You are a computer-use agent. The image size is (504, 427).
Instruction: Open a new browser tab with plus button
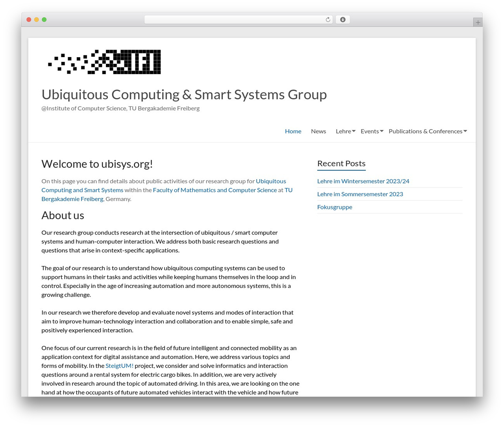[x=478, y=22]
